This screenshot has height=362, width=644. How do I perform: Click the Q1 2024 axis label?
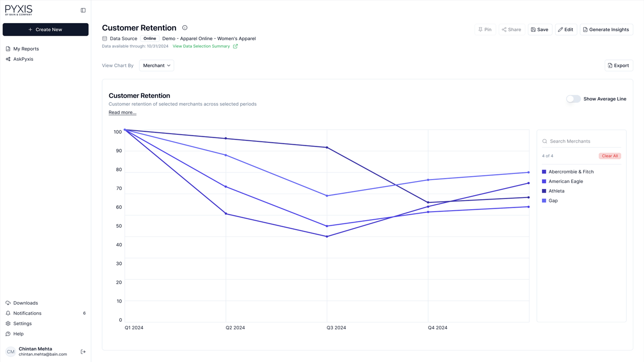[134, 328]
